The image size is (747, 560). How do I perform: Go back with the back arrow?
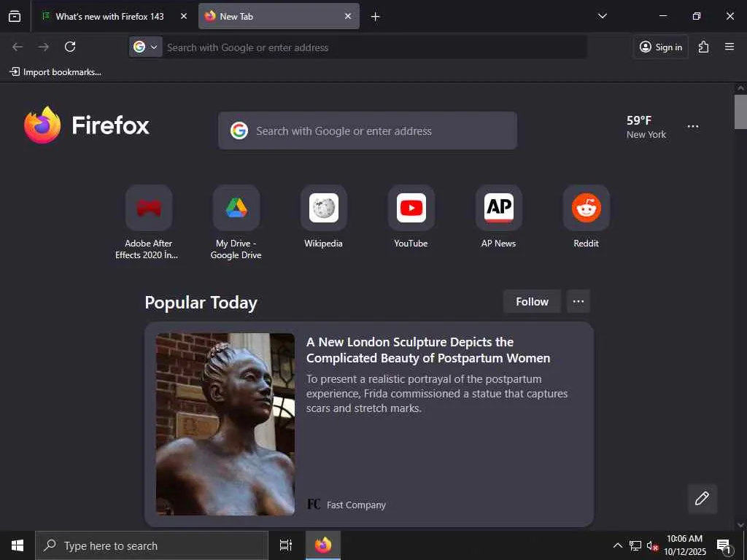(x=18, y=47)
